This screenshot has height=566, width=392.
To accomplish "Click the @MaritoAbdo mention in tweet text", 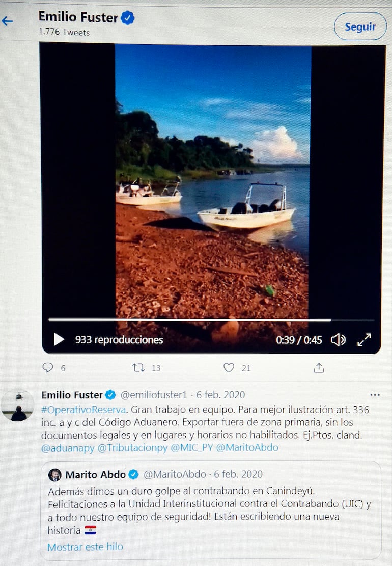I will (x=247, y=448).
